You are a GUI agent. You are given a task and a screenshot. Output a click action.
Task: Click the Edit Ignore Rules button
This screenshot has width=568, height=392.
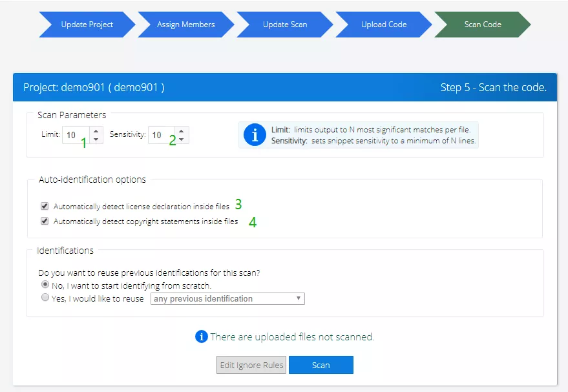[x=251, y=365]
